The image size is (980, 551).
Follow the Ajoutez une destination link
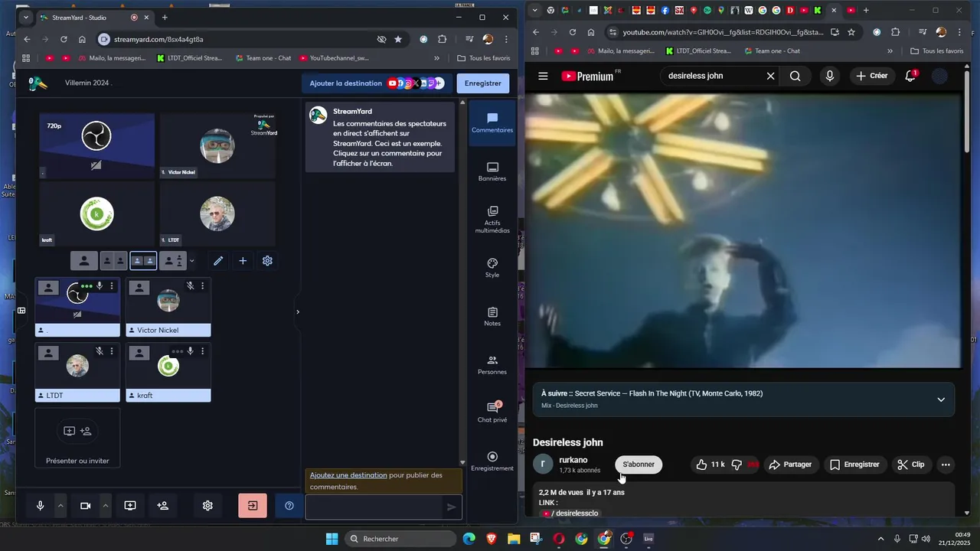point(348,475)
